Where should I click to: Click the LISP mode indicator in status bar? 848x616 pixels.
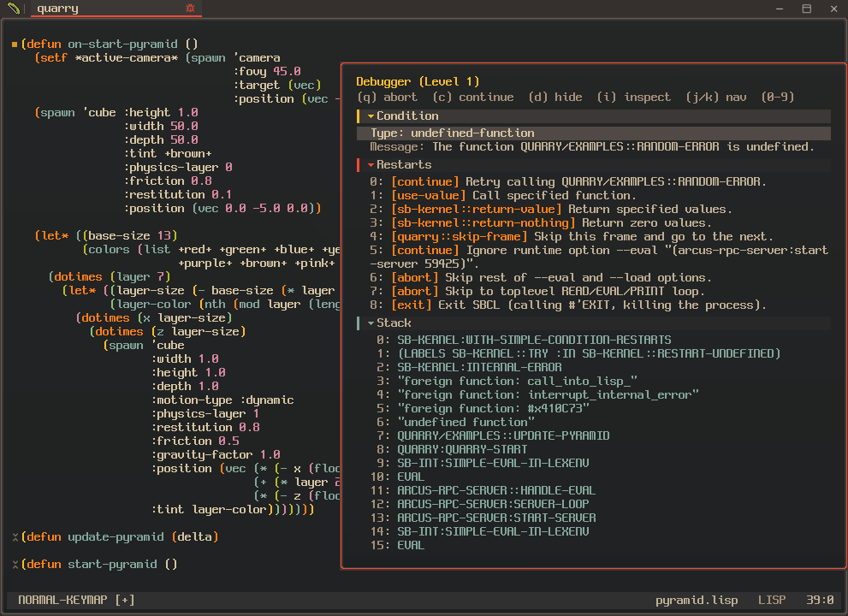point(771,601)
